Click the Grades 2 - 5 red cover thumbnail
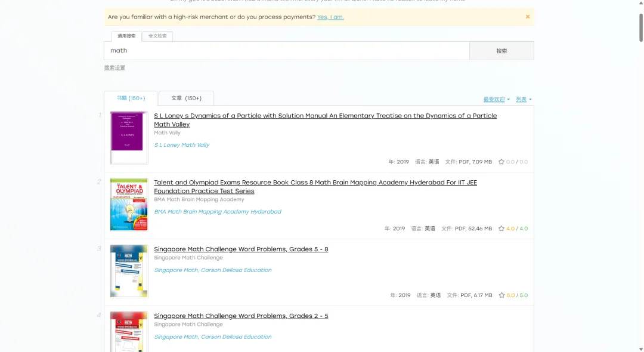The height and width of the screenshot is (352, 644). coord(129,332)
